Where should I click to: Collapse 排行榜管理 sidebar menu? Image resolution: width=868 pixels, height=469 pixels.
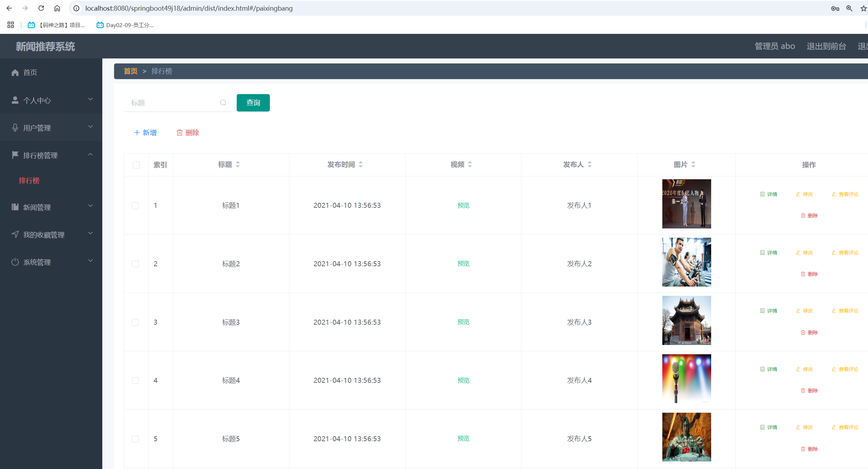click(51, 155)
